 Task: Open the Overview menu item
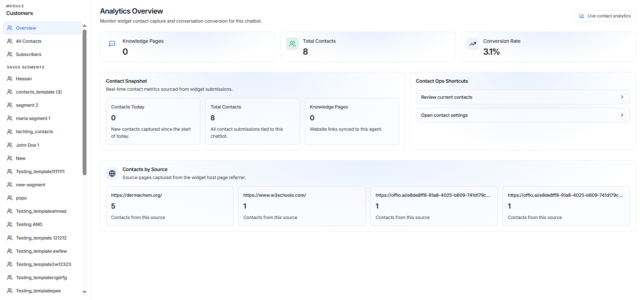(42, 28)
